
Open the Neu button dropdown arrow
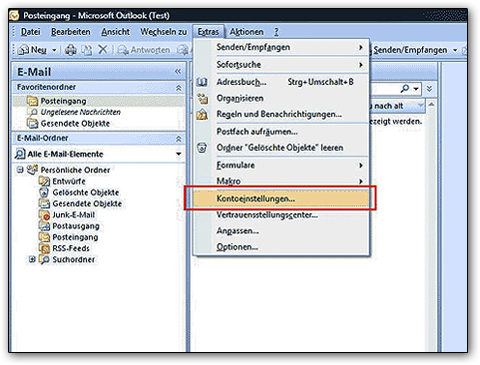pyautogui.click(x=54, y=50)
